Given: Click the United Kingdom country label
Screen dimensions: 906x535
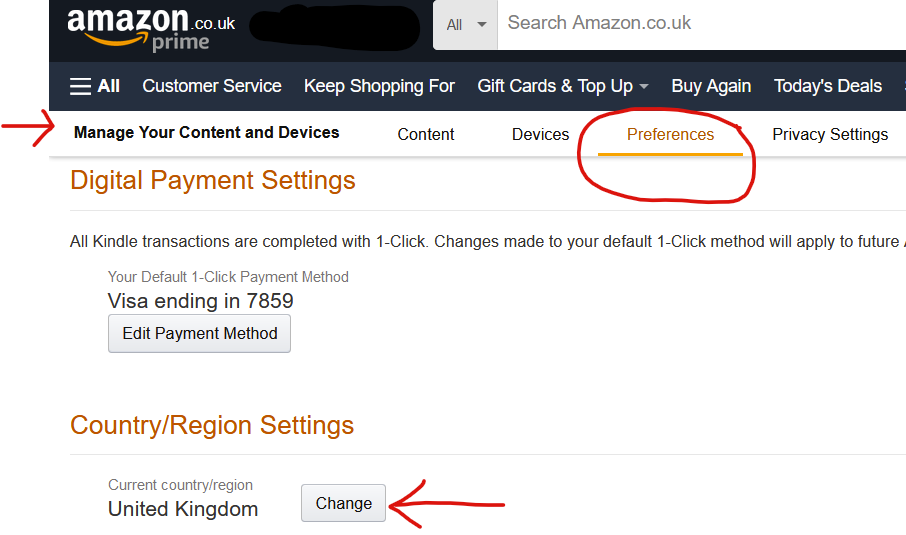Looking at the screenshot, I should 183,509.
